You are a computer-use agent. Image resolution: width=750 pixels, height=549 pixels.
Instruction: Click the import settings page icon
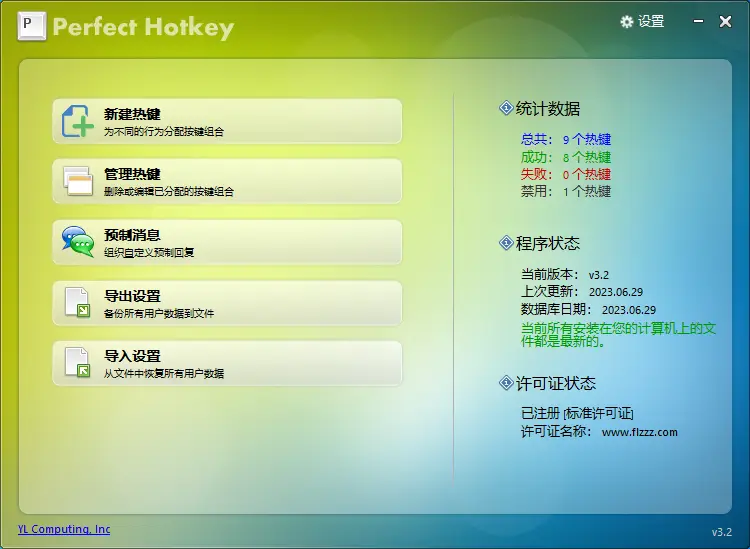78,362
